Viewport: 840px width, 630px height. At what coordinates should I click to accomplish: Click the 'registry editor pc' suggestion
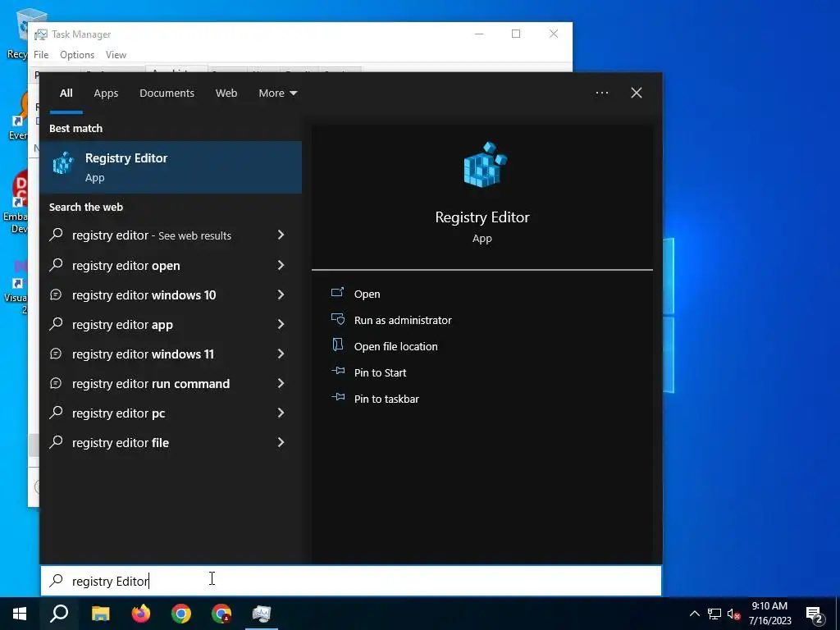[x=118, y=413]
